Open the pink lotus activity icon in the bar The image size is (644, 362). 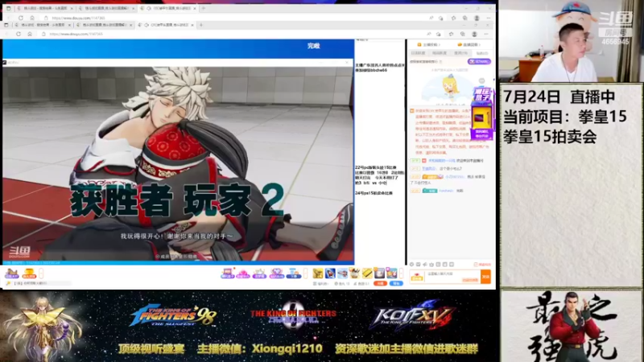click(x=243, y=274)
